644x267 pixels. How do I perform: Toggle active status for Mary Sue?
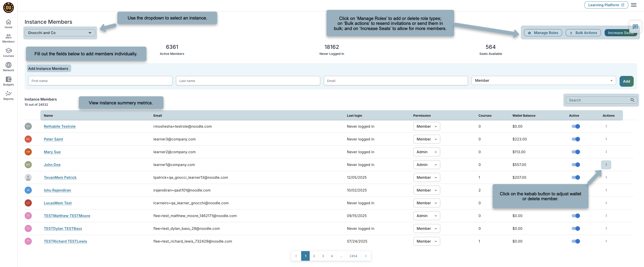[575, 152]
